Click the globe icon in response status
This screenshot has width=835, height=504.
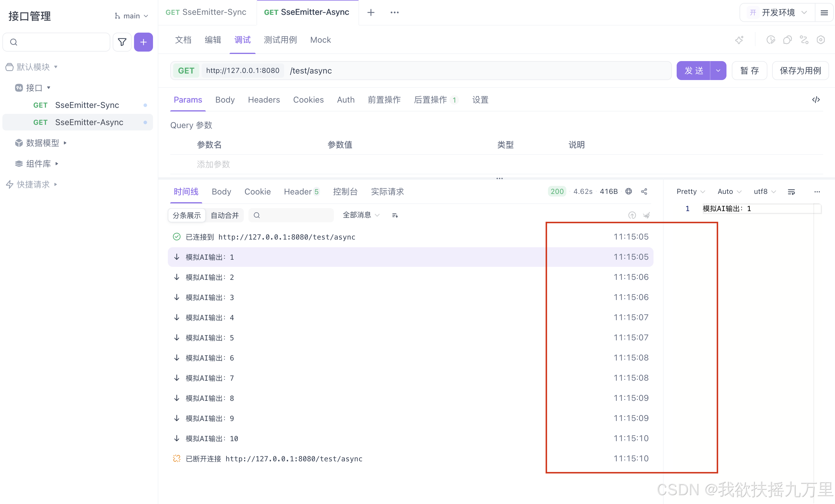tap(628, 191)
